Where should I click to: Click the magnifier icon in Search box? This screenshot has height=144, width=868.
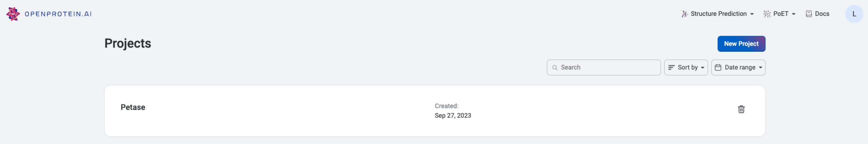tap(555, 68)
